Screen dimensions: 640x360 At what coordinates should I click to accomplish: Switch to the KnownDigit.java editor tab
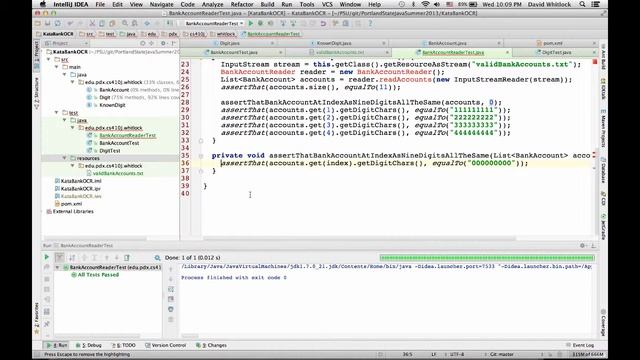(334, 43)
